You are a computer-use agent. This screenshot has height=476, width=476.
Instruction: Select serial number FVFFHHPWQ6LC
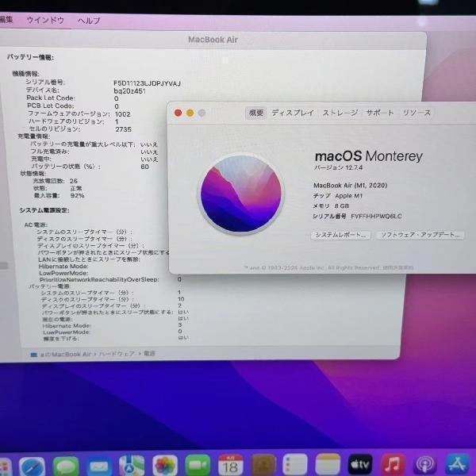(376, 216)
